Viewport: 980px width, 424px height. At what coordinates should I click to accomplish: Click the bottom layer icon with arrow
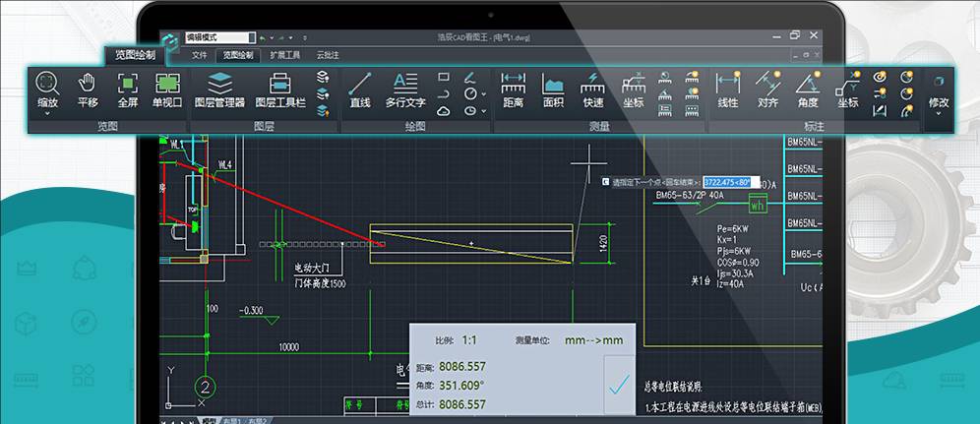tap(323, 111)
